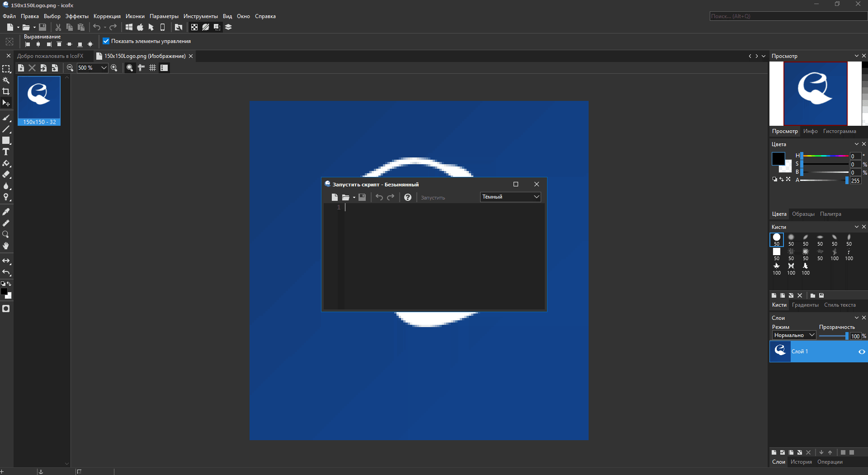Image resolution: width=868 pixels, height=475 pixels.
Task: Click new script file icon in dialog
Action: 335,197
